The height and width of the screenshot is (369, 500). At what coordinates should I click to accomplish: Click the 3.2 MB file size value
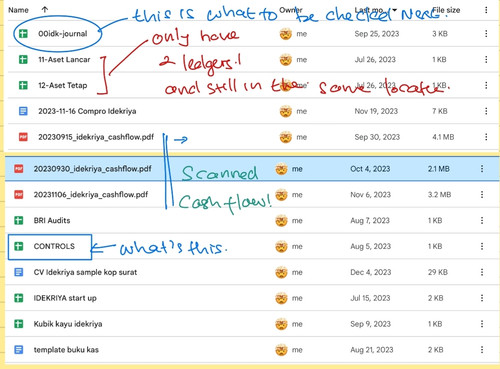pyautogui.click(x=439, y=194)
